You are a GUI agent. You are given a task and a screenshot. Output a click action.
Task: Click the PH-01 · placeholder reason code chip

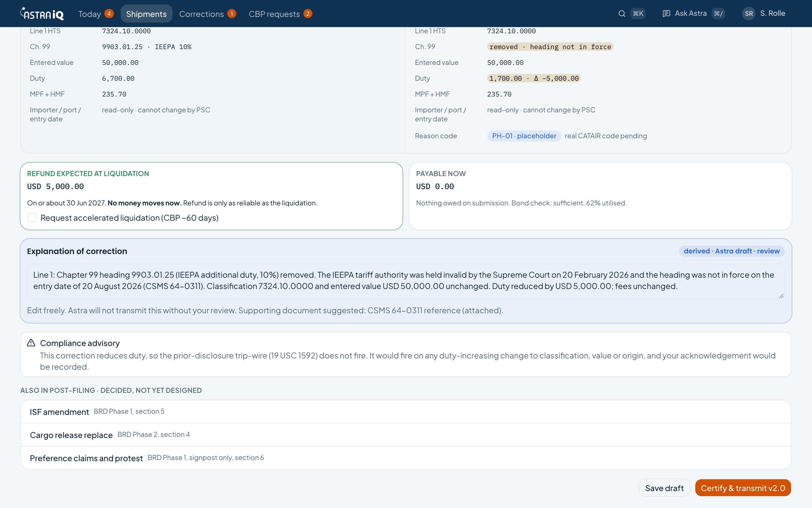[x=524, y=136]
